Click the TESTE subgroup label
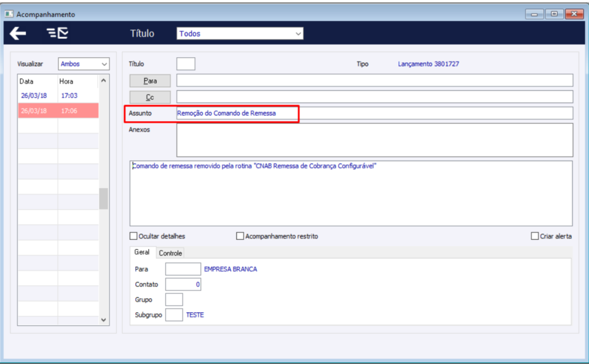This screenshot has width=589, height=364. (x=195, y=315)
